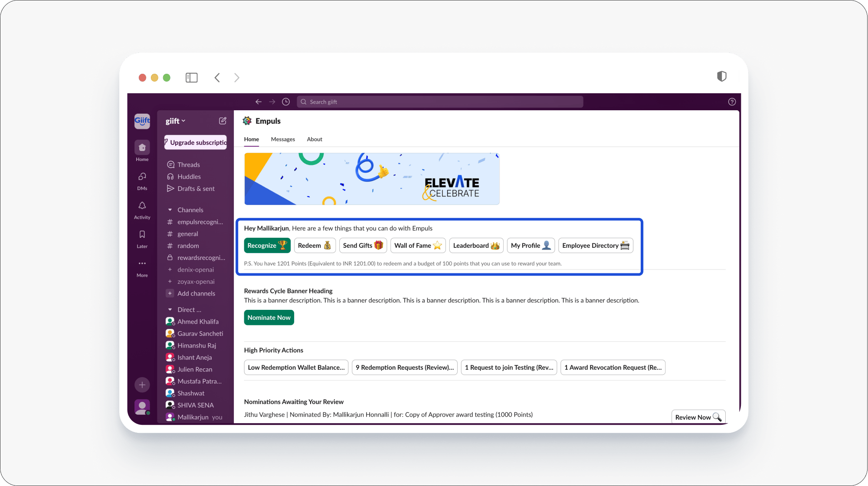
Task: Click Review Now button
Action: click(698, 417)
